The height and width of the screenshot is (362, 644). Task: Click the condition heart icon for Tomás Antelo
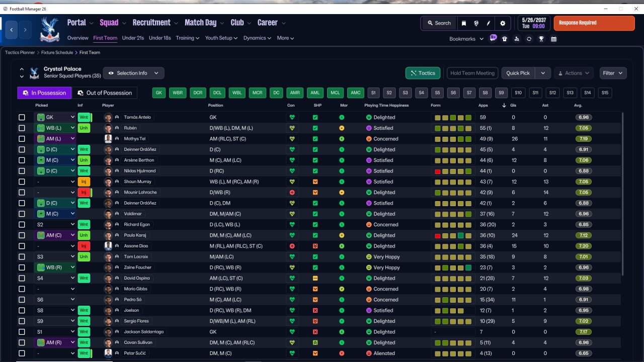click(292, 117)
